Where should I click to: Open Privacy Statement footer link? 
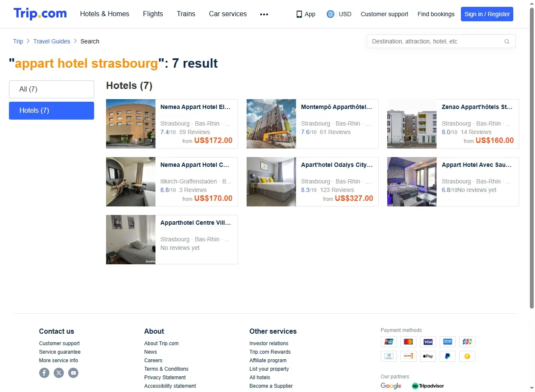165,378
